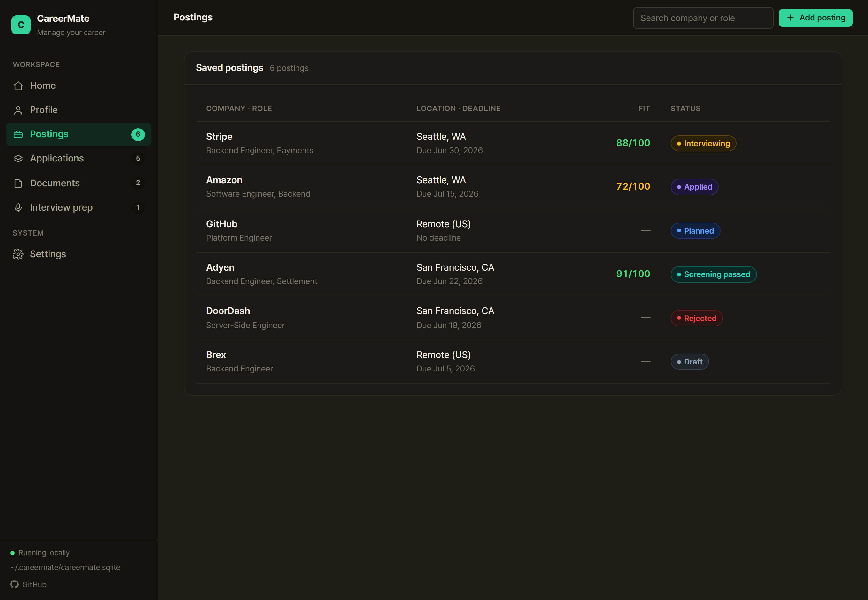Click Software Engineer, Backend role text
The width and height of the screenshot is (868, 600).
click(258, 194)
